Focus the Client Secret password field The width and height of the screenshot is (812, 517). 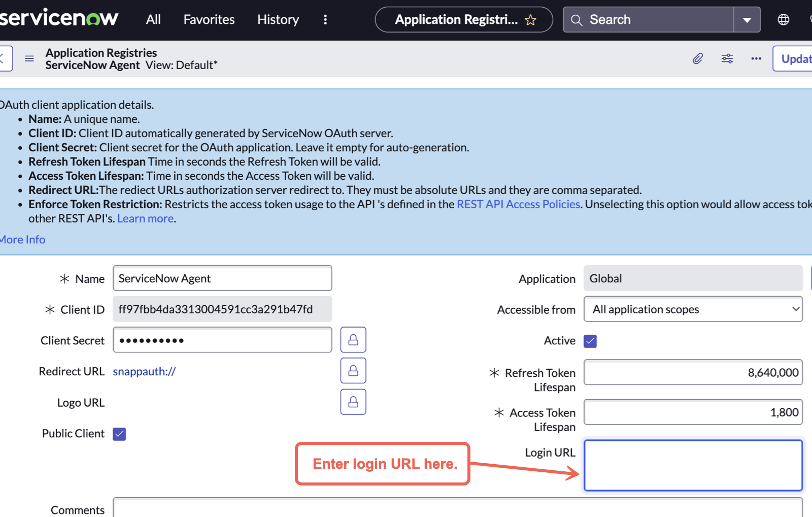click(222, 340)
